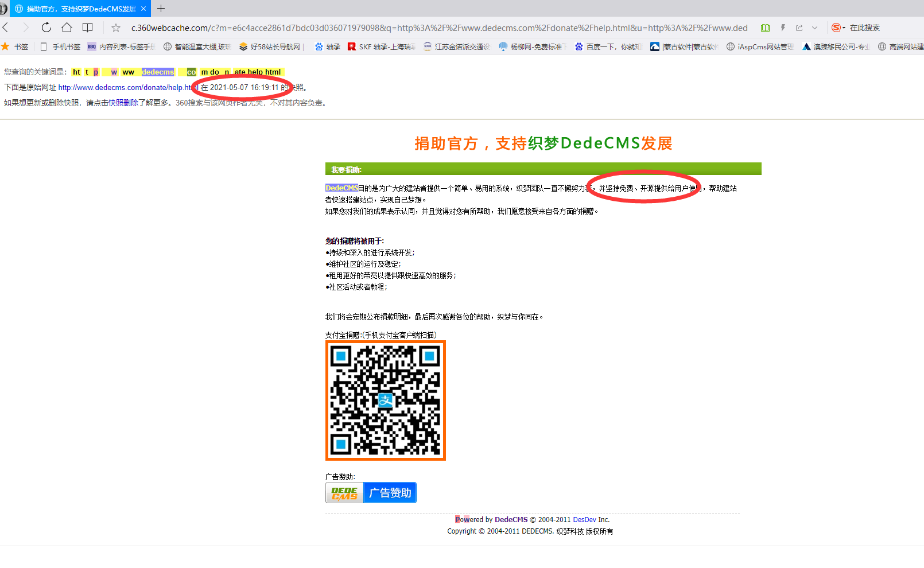Click the green reader mode icon in address bar
The height and width of the screenshot is (568, 924).
click(765, 28)
